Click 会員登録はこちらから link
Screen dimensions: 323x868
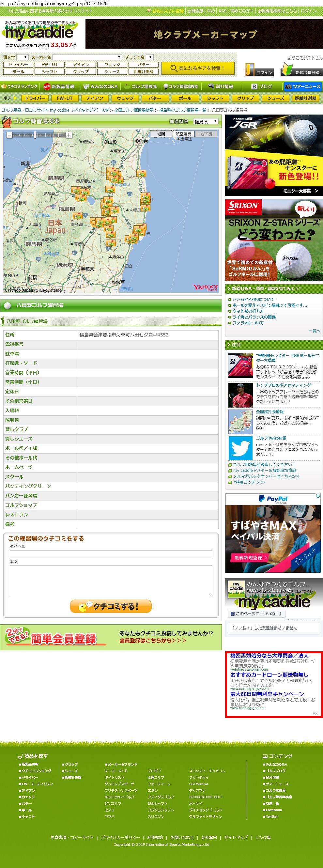tap(153, 640)
